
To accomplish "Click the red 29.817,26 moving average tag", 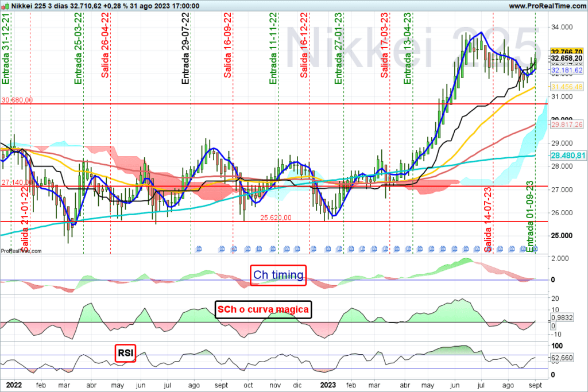I will point(567,125).
